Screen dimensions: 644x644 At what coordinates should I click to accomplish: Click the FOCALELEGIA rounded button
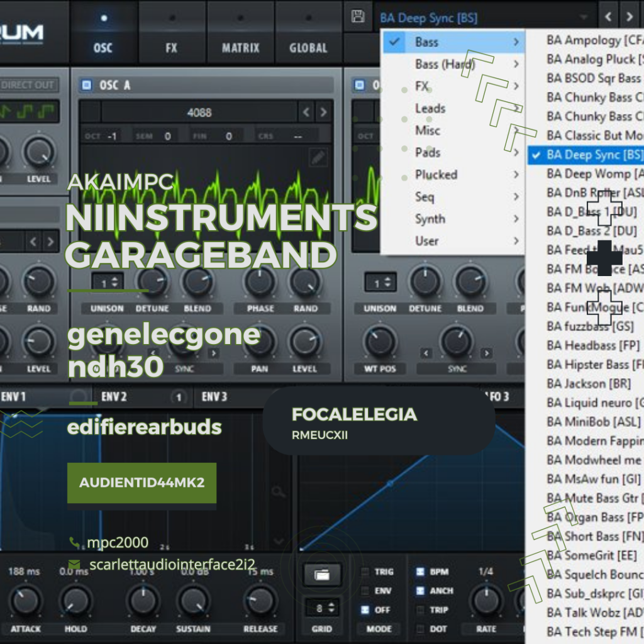[379, 421]
